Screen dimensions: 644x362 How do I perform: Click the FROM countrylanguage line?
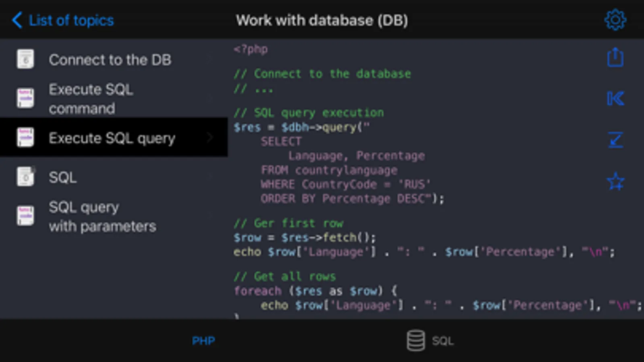click(329, 171)
